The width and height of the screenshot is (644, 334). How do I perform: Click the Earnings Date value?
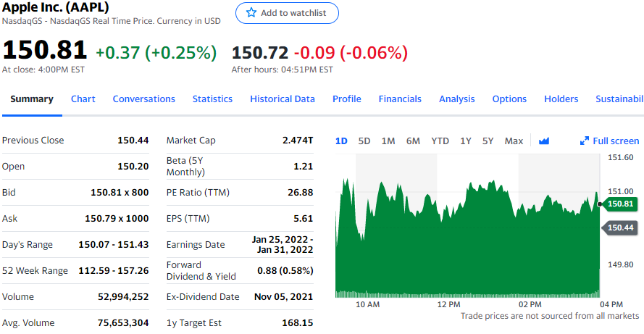tap(283, 244)
